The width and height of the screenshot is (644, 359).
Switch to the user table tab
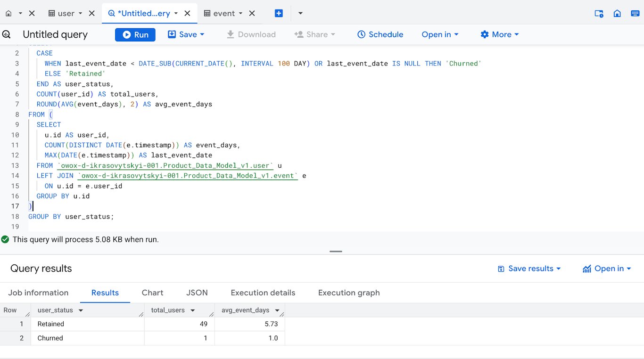62,13
